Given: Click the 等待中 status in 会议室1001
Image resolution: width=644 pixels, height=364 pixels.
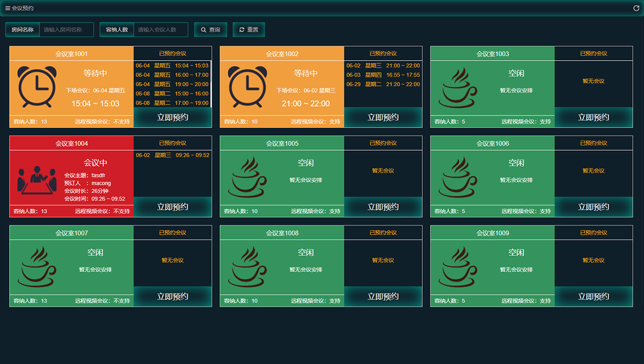Looking at the screenshot, I should click(96, 73).
